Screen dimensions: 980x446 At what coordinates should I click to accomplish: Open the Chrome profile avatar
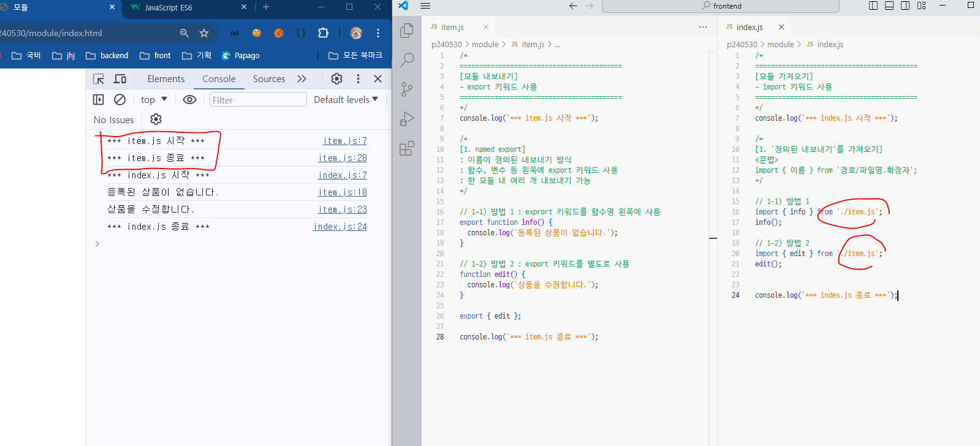356,33
